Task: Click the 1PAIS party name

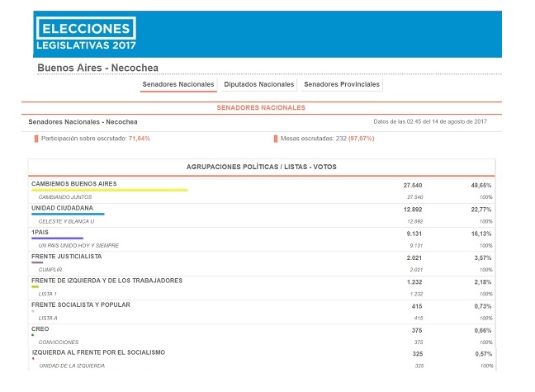Action: [40, 233]
